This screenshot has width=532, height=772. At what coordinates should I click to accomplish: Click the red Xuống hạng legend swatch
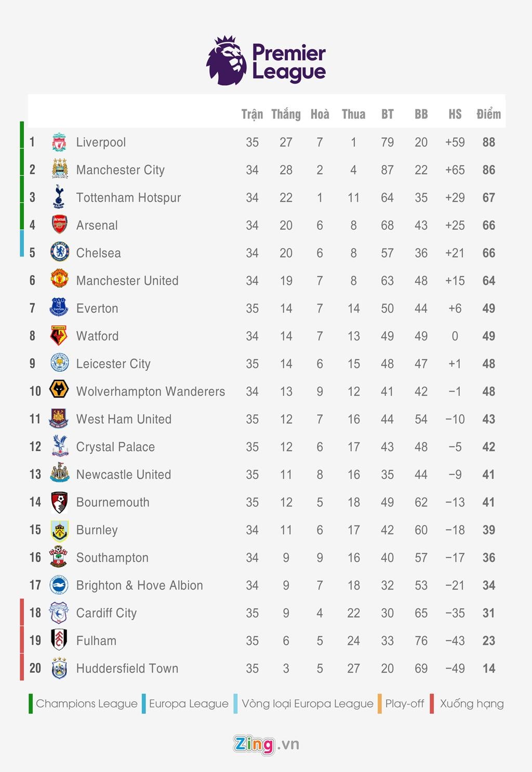click(432, 703)
